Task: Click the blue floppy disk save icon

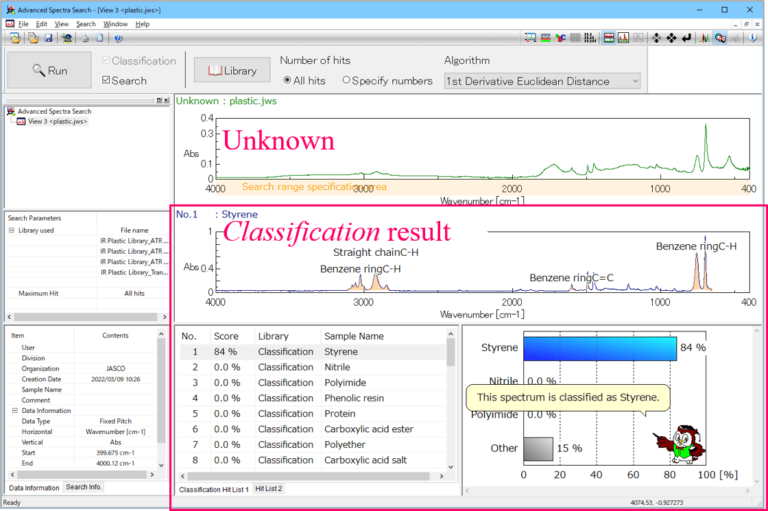Action: tap(48, 38)
